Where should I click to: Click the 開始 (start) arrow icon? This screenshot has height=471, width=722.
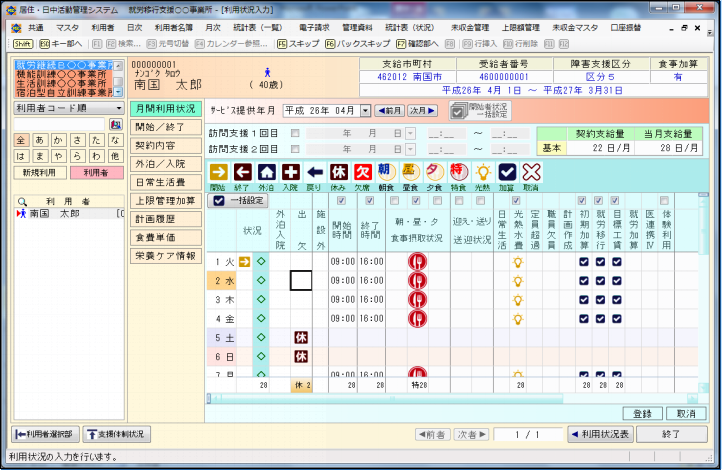(x=218, y=172)
